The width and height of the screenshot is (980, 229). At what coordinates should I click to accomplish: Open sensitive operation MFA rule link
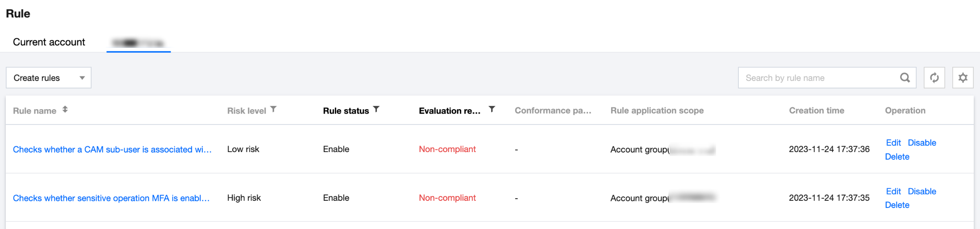point(111,198)
